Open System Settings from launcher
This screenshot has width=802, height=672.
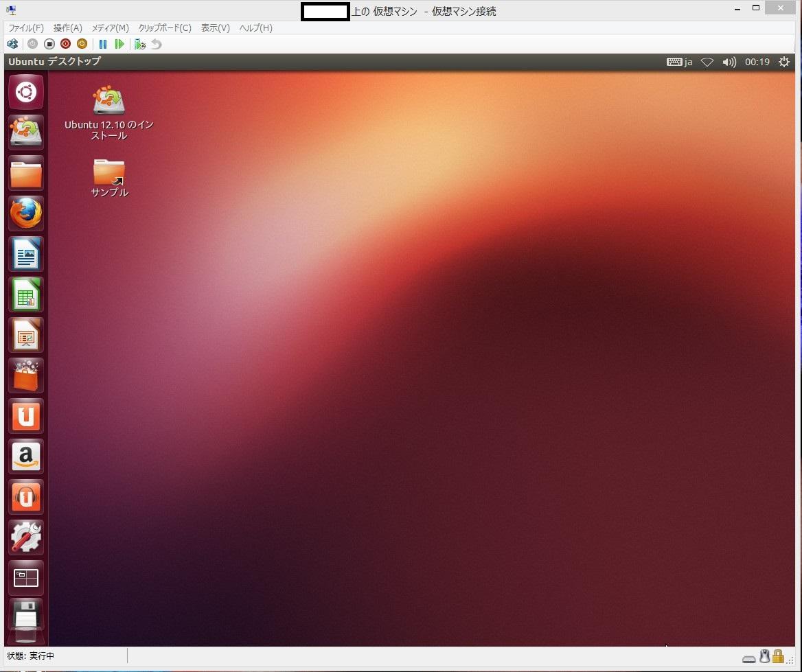25,537
